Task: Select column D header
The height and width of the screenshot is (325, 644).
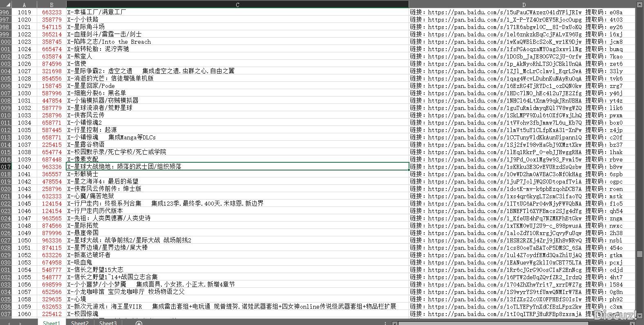Action: [524, 4]
